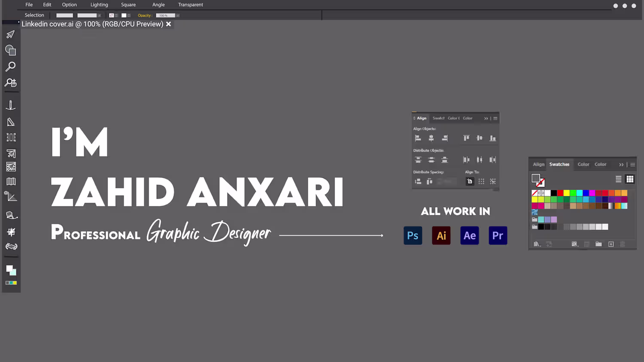Switch to the Swatches tab in right panel
The width and height of the screenshot is (644, 362).
(559, 164)
